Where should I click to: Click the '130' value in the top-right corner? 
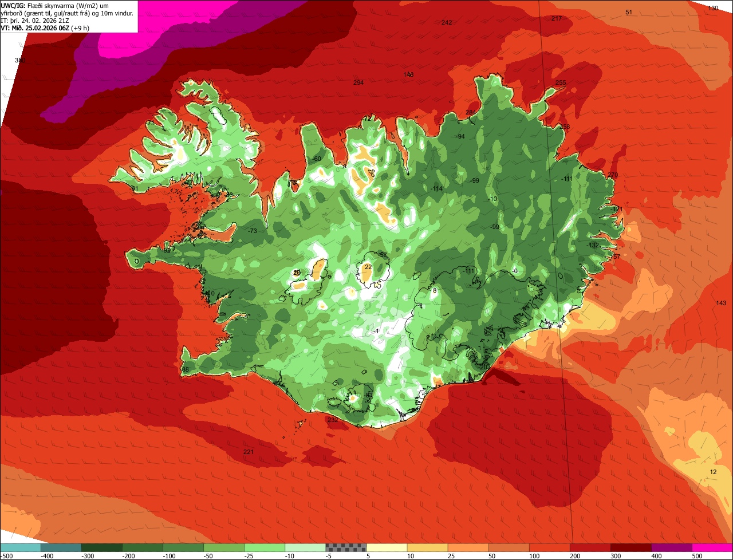coord(713,8)
